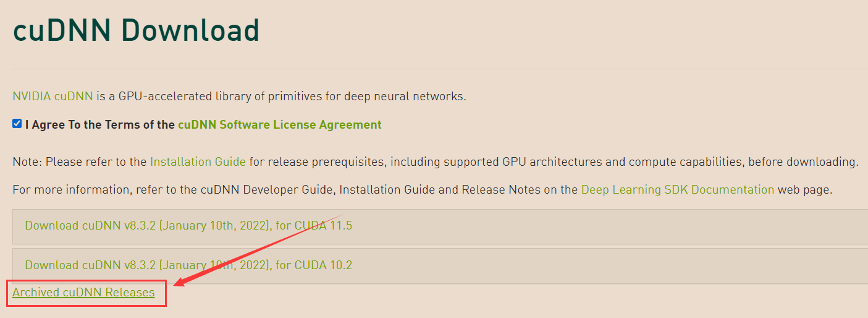
Task: Uncheck the license agreement terms checkbox
Action: coord(17,124)
